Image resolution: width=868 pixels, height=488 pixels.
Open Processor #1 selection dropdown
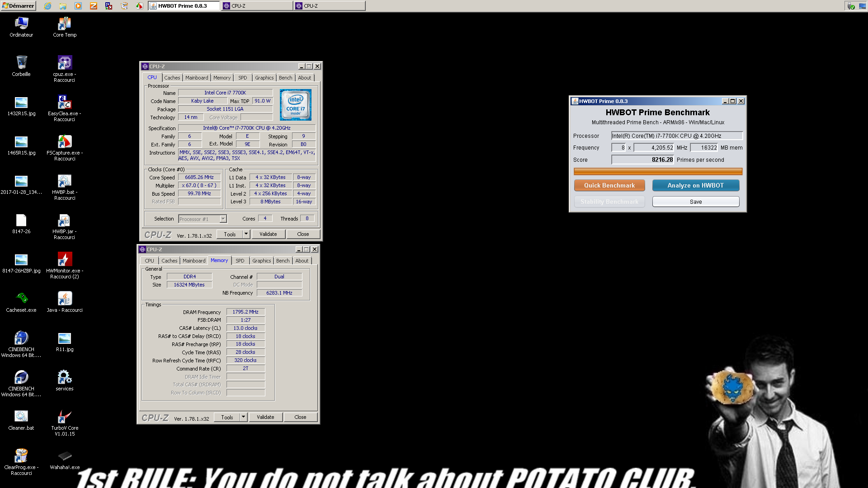click(x=202, y=219)
